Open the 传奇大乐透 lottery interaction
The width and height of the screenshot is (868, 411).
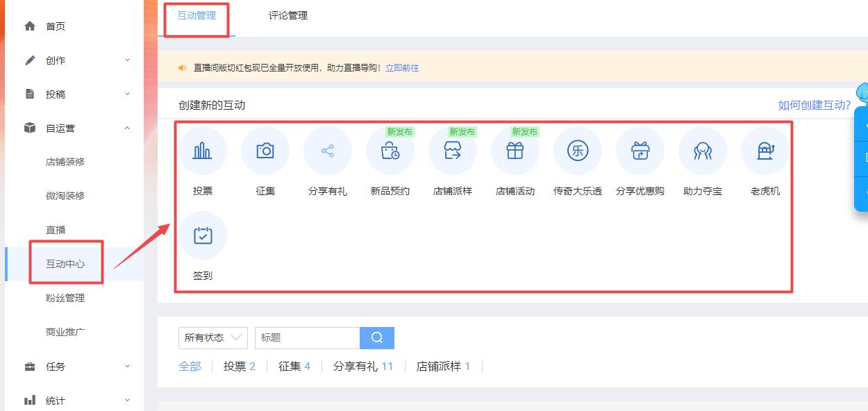pyautogui.click(x=577, y=150)
